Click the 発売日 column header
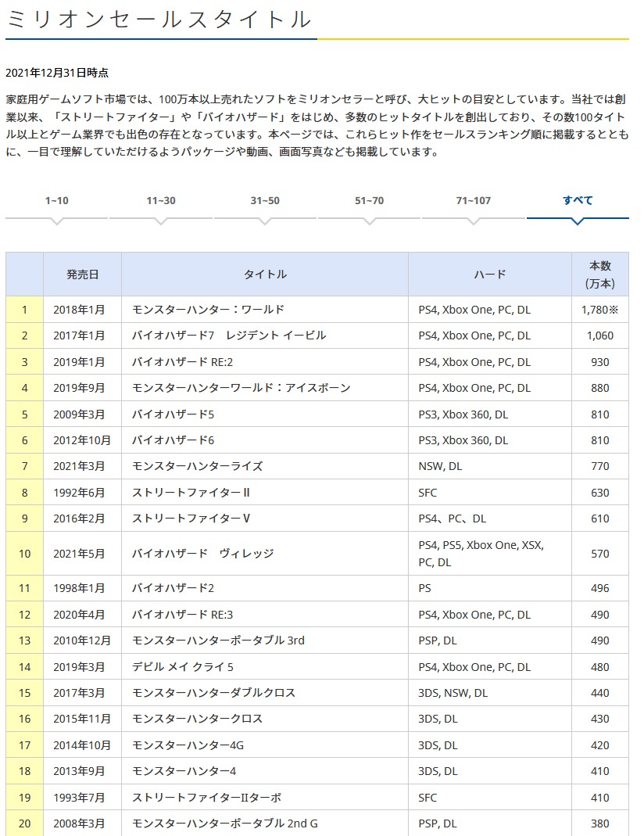The height and width of the screenshot is (836, 644). [83, 274]
